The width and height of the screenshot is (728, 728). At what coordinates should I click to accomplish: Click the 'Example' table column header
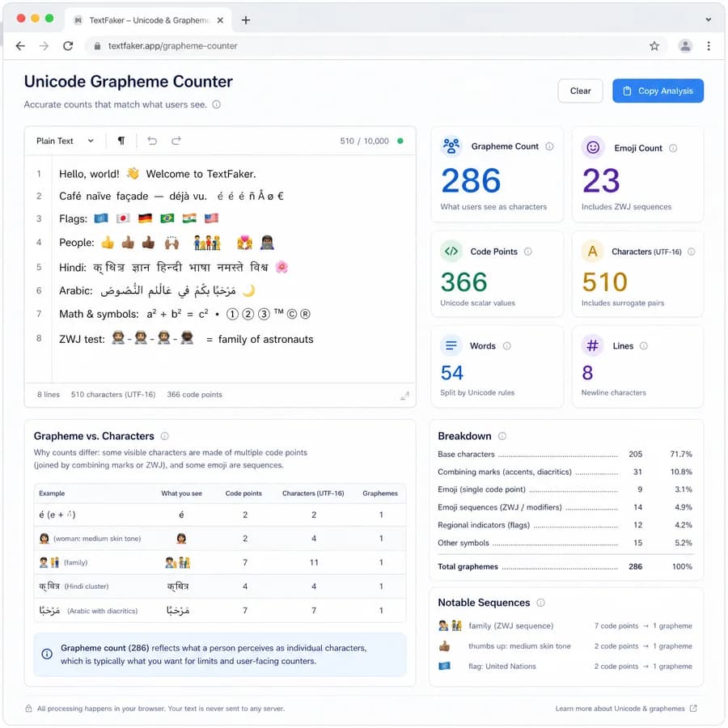[x=52, y=493]
